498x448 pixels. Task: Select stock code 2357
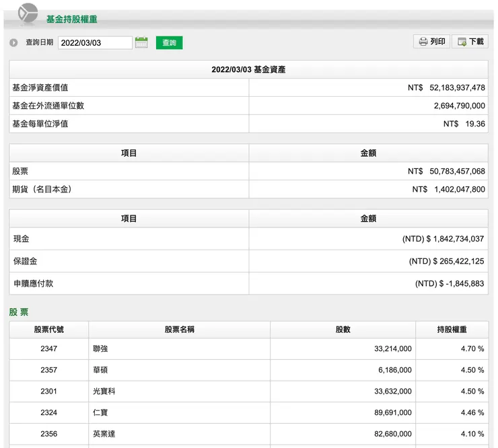point(49,370)
